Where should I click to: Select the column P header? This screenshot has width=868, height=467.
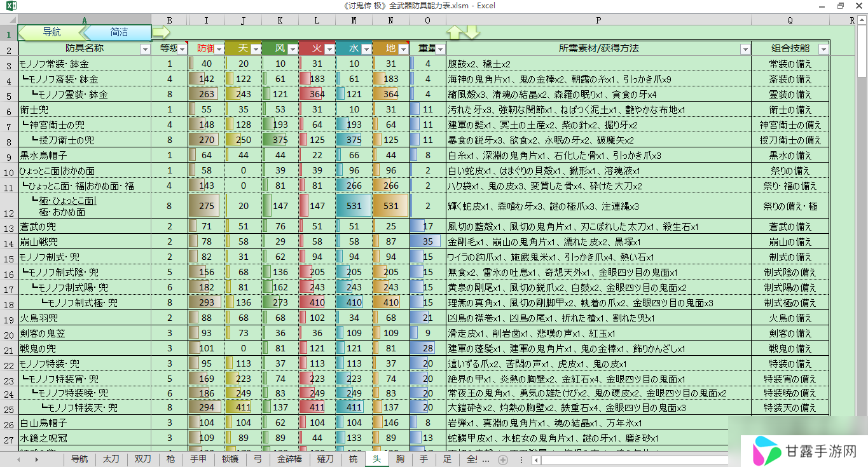click(598, 20)
